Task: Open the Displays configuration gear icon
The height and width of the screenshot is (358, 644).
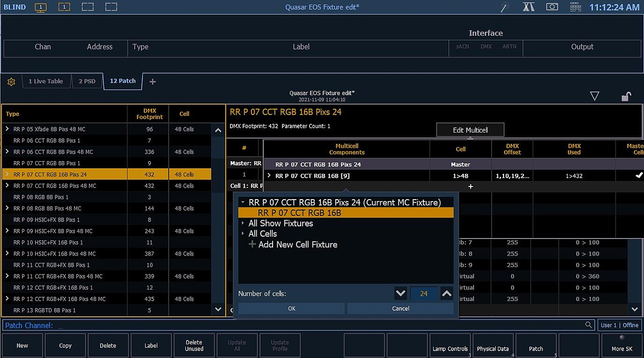Action: point(11,81)
